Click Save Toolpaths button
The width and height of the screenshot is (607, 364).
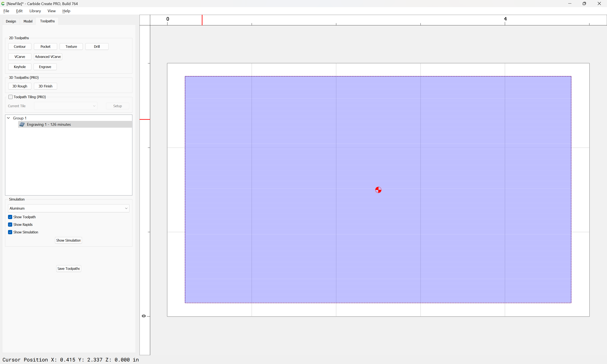point(68,269)
